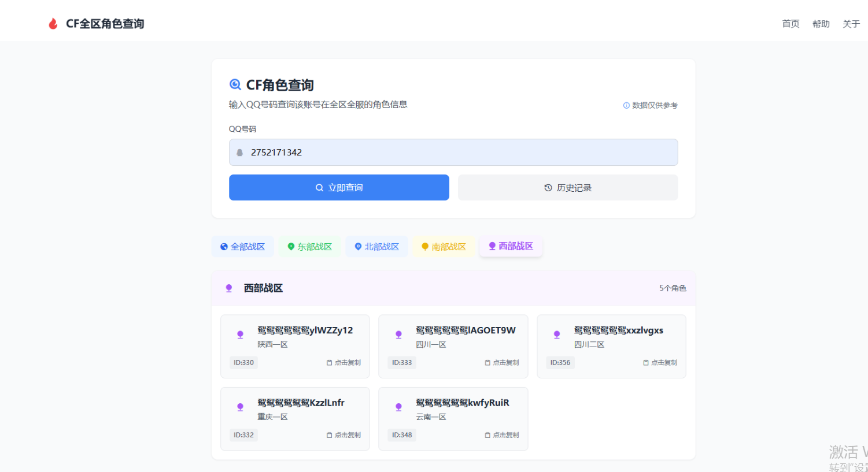This screenshot has height=472, width=868.
Task: Click the flame logo icon in the header
Action: [x=53, y=24]
